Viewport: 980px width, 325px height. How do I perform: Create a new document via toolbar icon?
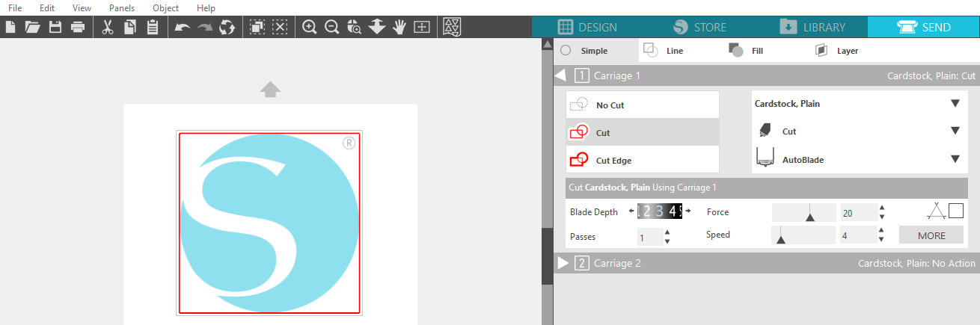(x=10, y=27)
